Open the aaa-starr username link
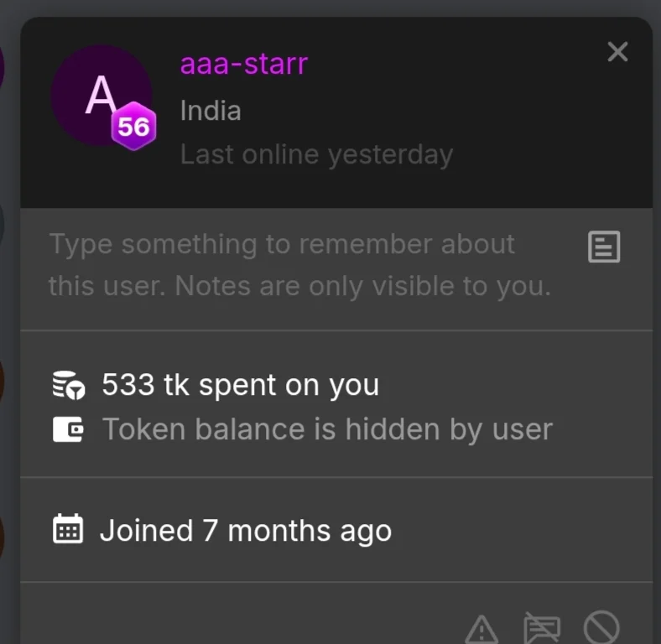Screen dimensions: 661x644 click(x=244, y=64)
